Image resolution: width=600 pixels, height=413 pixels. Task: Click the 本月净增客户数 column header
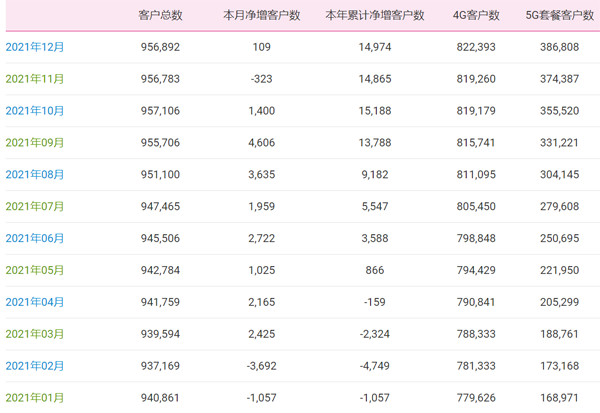pos(262,15)
